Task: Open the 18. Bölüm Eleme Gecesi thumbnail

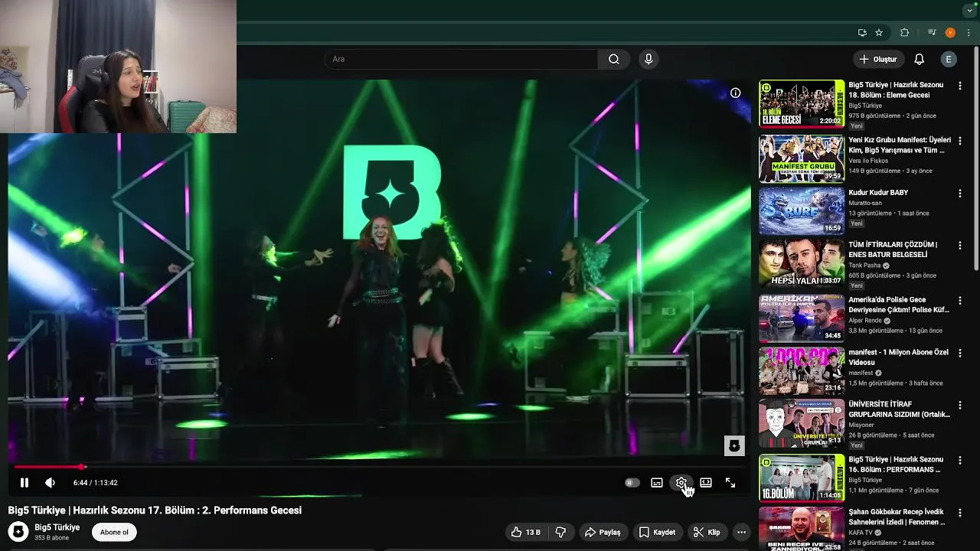Action: click(802, 103)
